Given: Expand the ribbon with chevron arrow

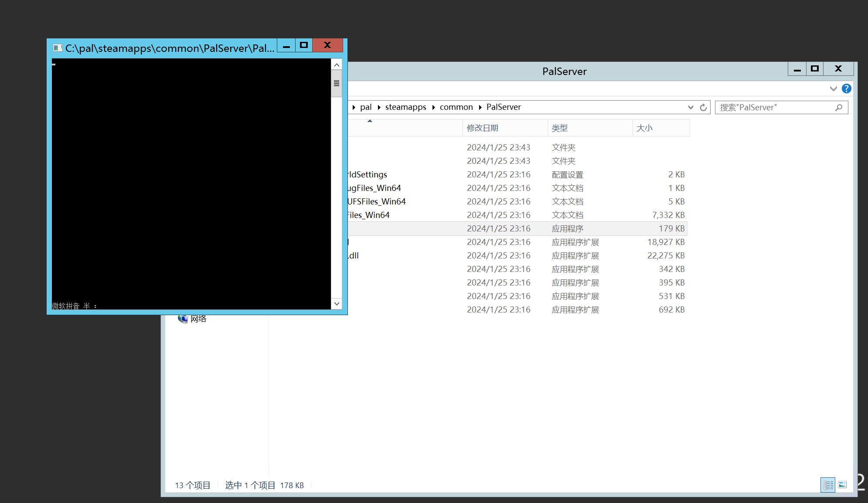Looking at the screenshot, I should point(833,88).
